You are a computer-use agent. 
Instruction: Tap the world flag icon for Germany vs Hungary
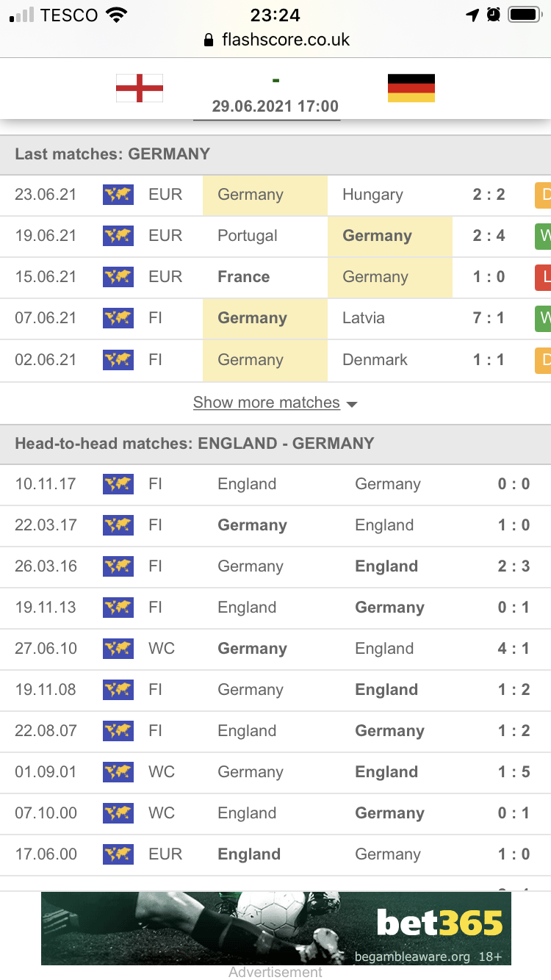point(118,195)
